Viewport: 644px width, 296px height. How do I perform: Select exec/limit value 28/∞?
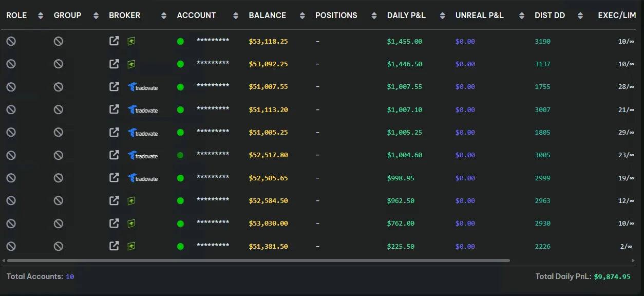[x=626, y=87]
